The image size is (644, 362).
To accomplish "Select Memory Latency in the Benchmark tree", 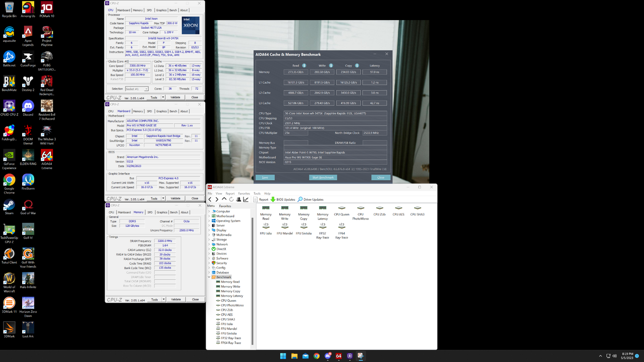I will 231,296.
